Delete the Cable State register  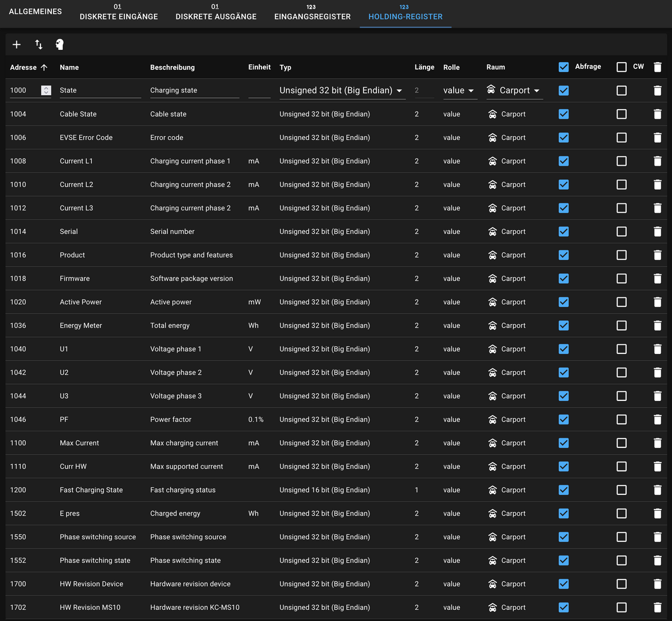pyautogui.click(x=657, y=114)
